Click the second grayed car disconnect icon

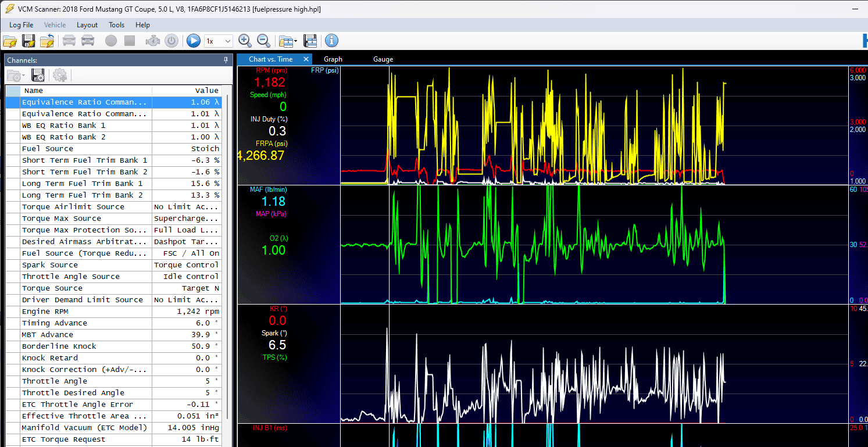point(88,41)
